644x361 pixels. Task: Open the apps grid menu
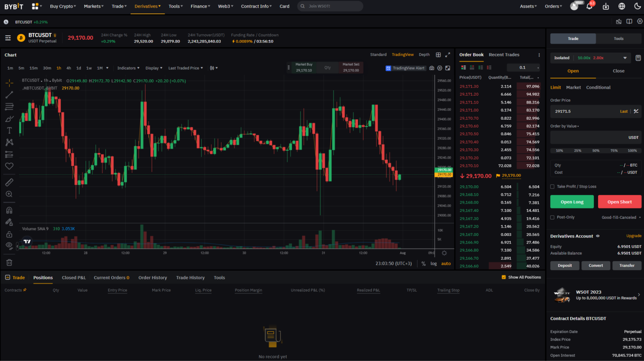[x=35, y=6]
